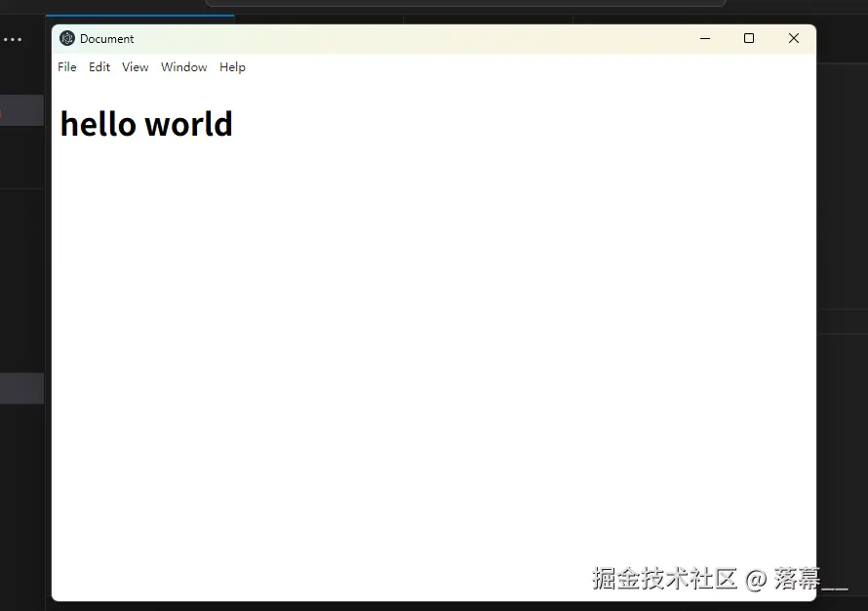Click the dark panel on the right edge
This screenshot has width=868, height=611.
click(844, 293)
